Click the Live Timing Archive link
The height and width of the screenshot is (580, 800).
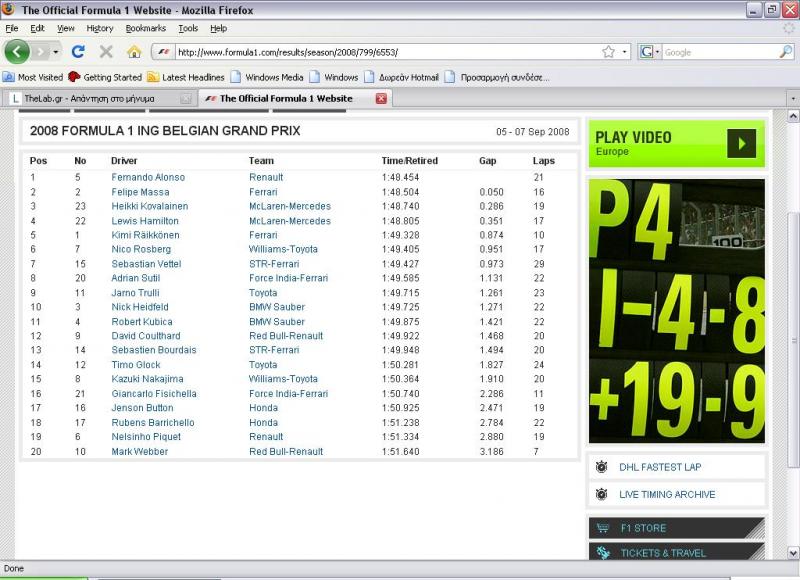[x=667, y=494]
